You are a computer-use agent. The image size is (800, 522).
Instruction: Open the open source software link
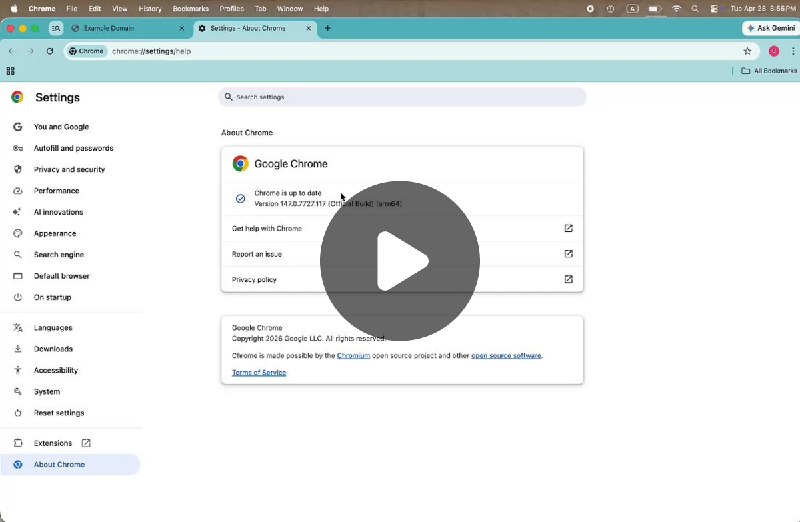506,356
